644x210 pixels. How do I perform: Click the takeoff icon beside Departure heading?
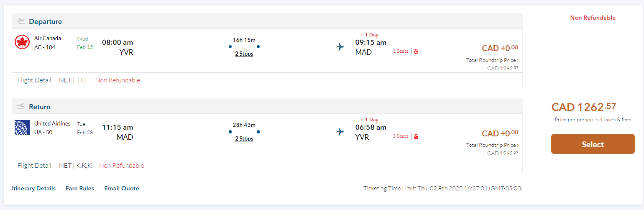21,21
